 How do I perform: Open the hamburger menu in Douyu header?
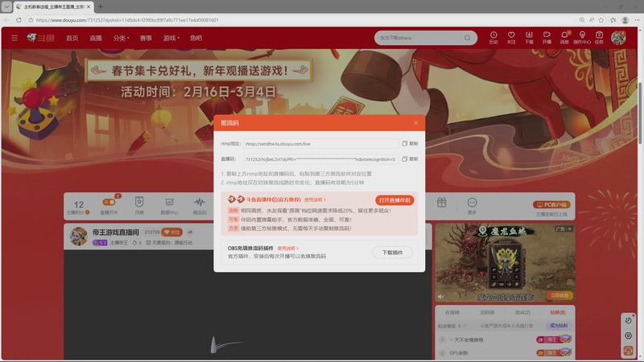tap(14, 38)
